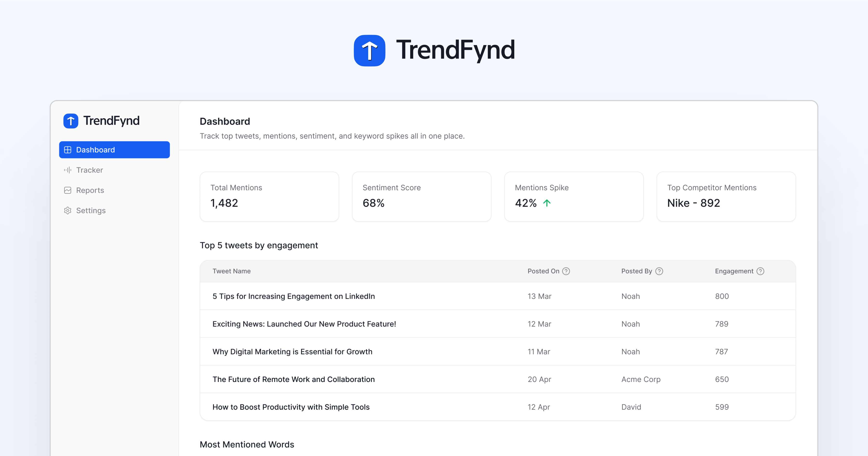Click the tweet 'How to Boost Productivity with Simple Tools'
868x456 pixels.
[x=291, y=407]
